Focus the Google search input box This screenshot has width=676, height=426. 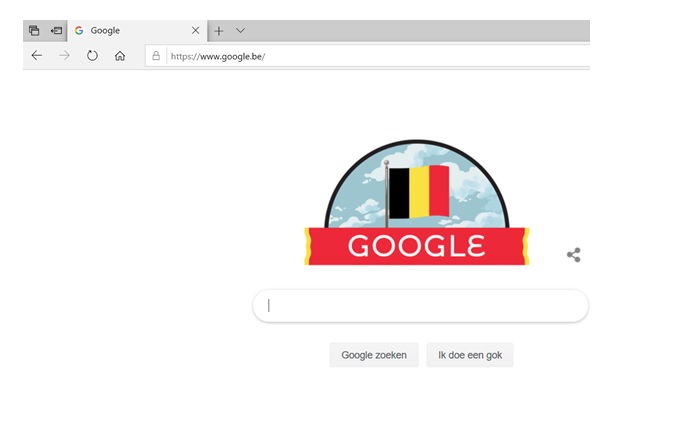tap(420, 306)
